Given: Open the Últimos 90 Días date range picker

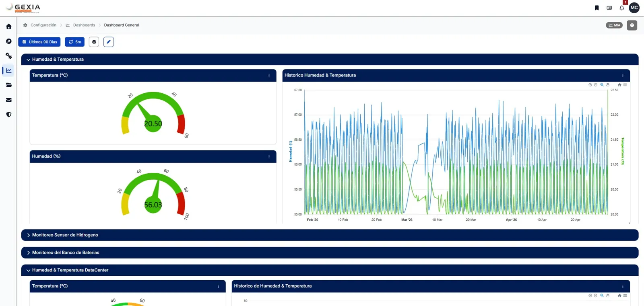Looking at the screenshot, I should coord(39,42).
